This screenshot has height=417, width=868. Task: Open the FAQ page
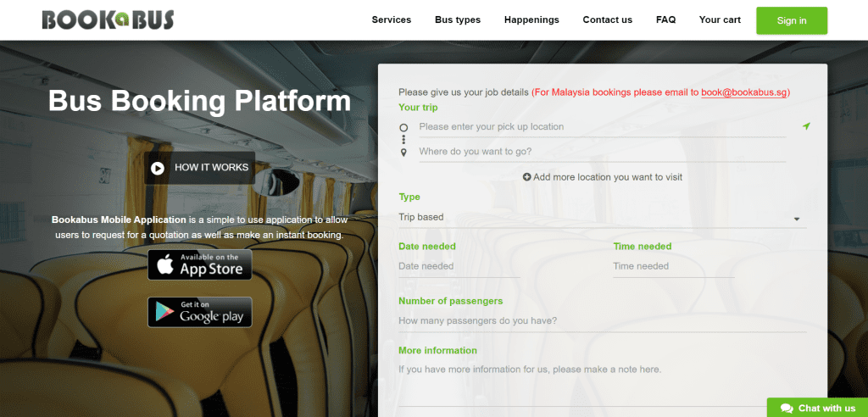pyautogui.click(x=666, y=20)
